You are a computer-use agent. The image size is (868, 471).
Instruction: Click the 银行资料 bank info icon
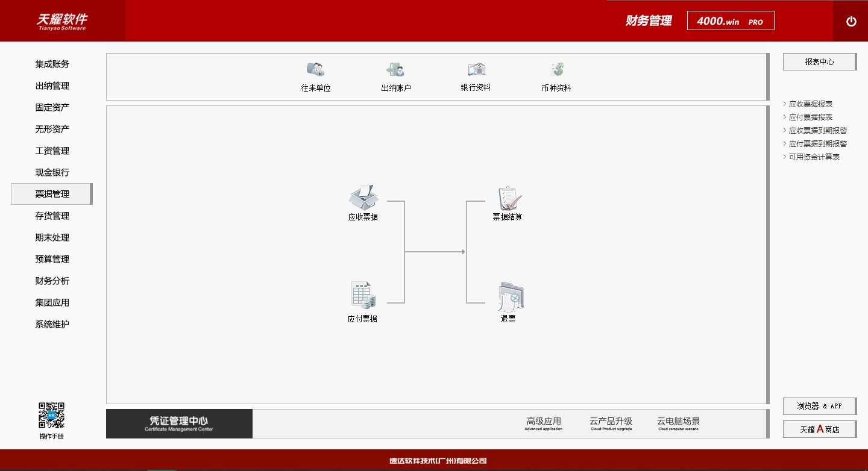476,70
